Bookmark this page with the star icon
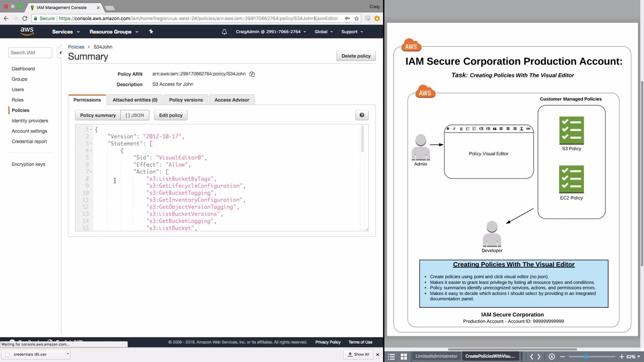This screenshot has height=362, width=644. (x=357, y=19)
